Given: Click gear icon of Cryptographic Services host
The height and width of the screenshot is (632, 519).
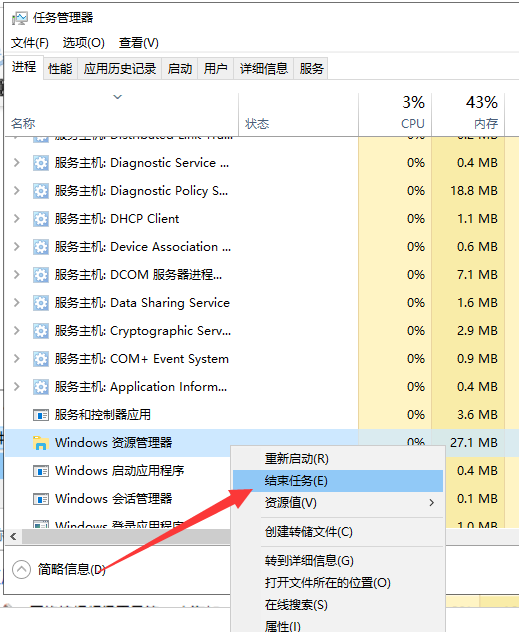Looking at the screenshot, I should 41,331.
